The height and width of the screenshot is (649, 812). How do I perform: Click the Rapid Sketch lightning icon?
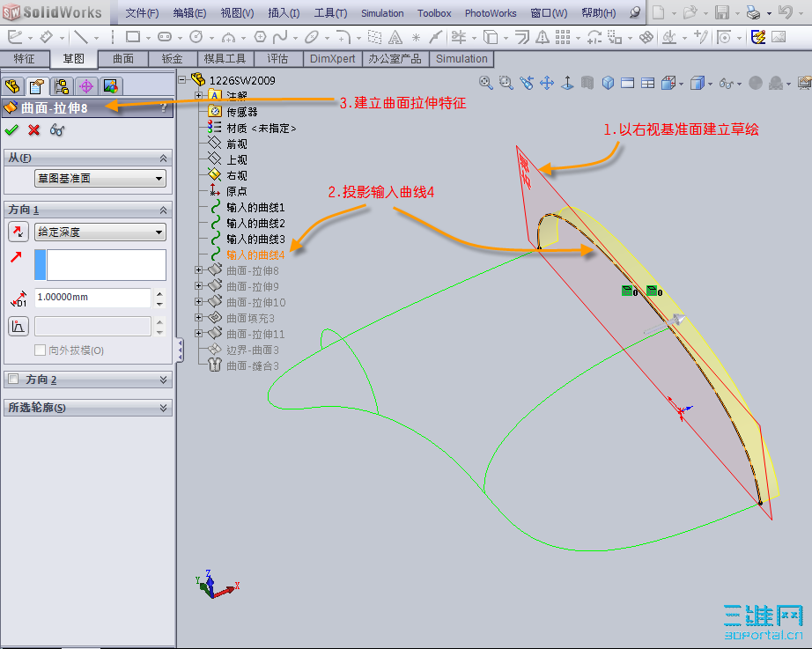758,37
